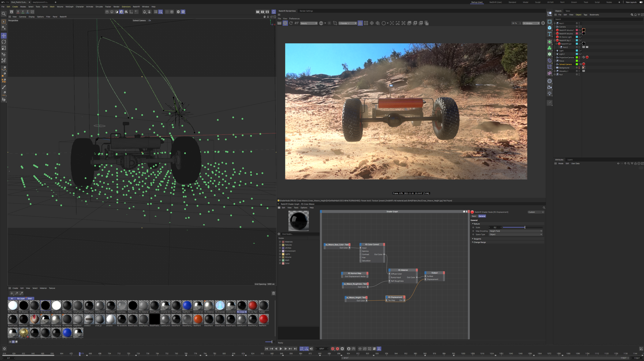
Task: Click the Text spline tool icon
Action: pos(549,34)
